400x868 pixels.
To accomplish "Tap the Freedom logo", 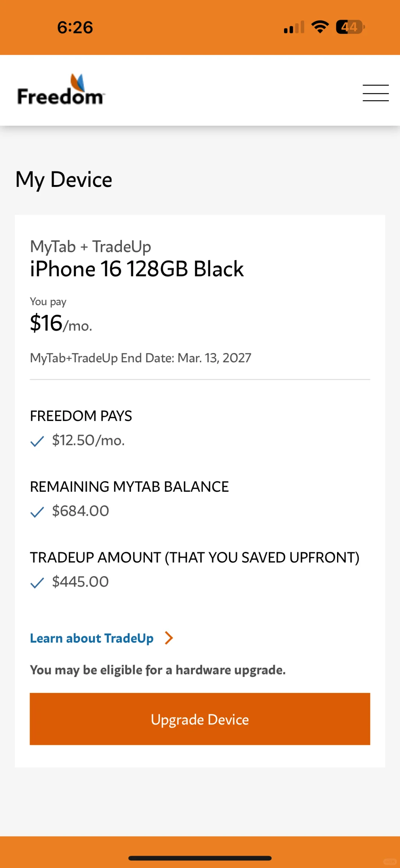I will [61, 89].
